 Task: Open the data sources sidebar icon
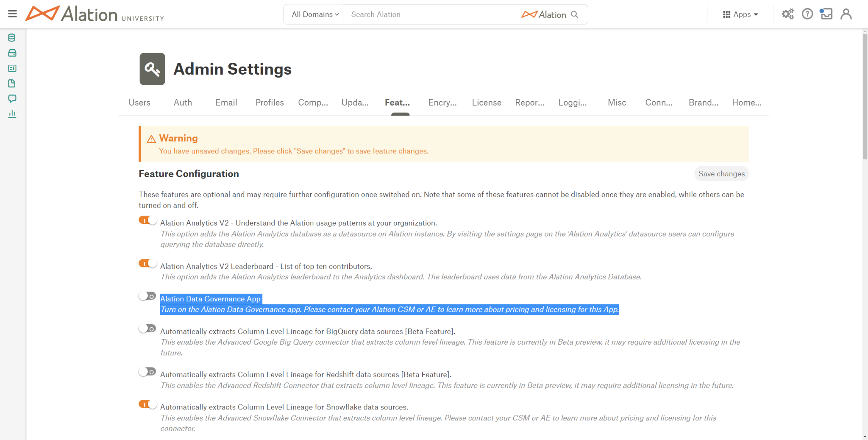click(x=12, y=38)
